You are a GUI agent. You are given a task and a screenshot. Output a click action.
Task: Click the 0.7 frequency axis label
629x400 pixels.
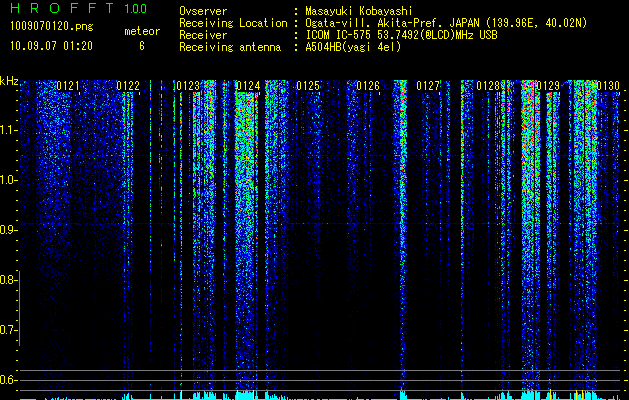tap(8, 330)
